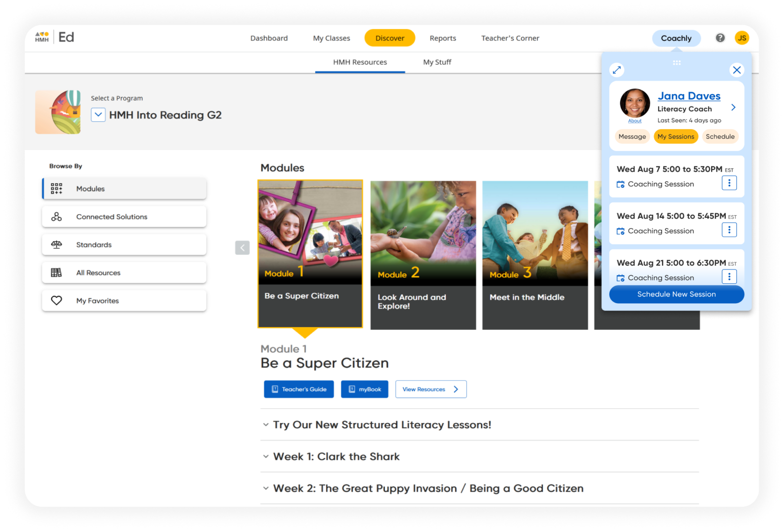Screen dimensions: 784x532
Task: Select Module 2 Look Around and Explore card
Action: [423, 255]
